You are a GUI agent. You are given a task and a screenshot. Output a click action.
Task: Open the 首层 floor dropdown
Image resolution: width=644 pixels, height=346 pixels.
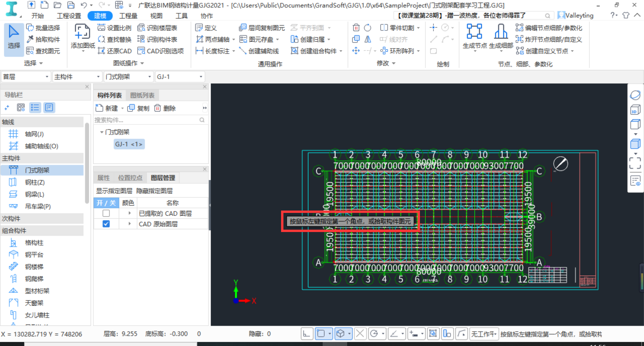(x=26, y=77)
